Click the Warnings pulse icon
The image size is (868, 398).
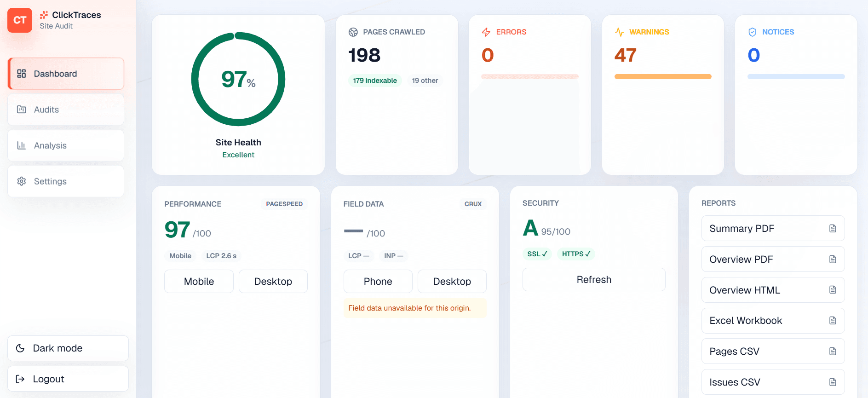coord(620,32)
